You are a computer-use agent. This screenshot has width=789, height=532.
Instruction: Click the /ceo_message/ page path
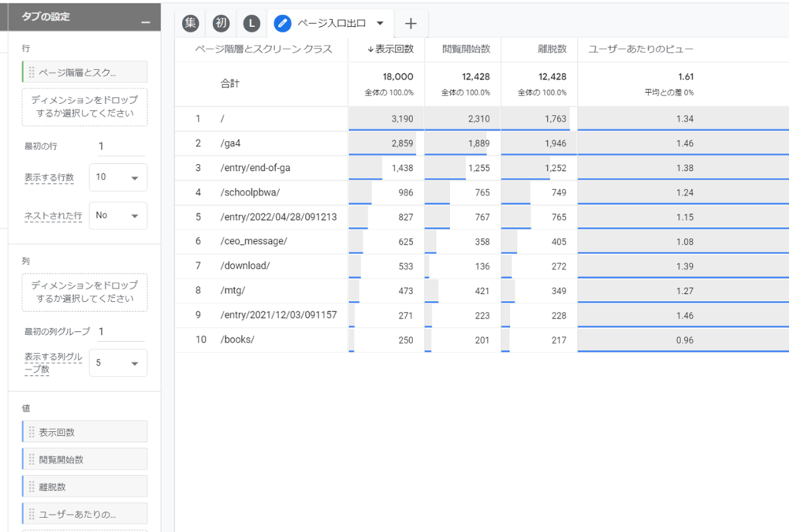click(x=253, y=241)
